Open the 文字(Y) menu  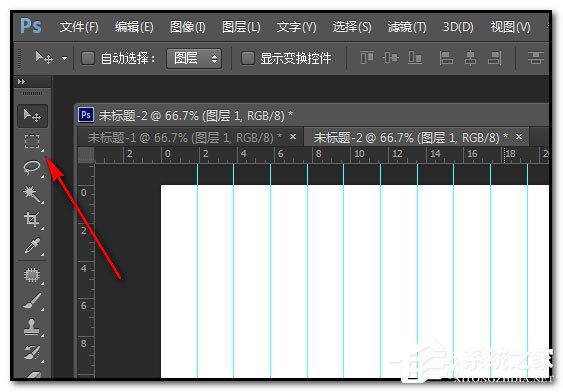click(297, 27)
